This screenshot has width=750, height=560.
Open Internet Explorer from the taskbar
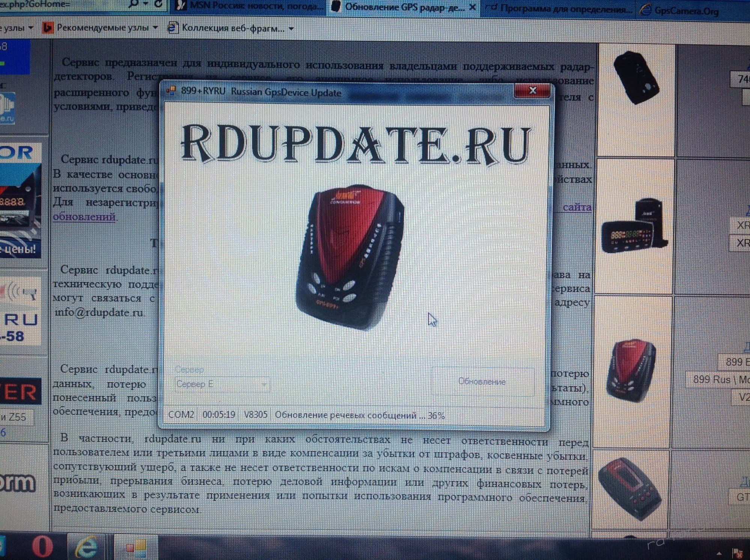pyautogui.click(x=86, y=547)
